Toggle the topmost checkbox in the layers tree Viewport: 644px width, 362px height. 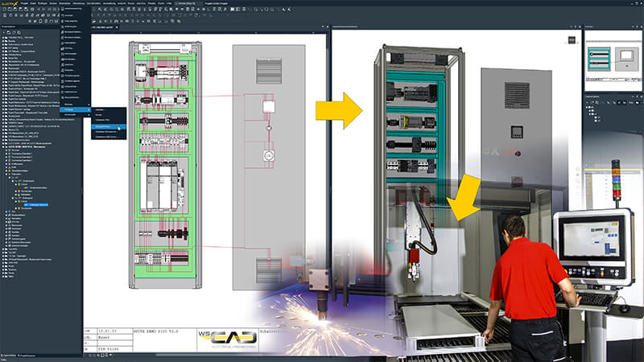[588, 107]
